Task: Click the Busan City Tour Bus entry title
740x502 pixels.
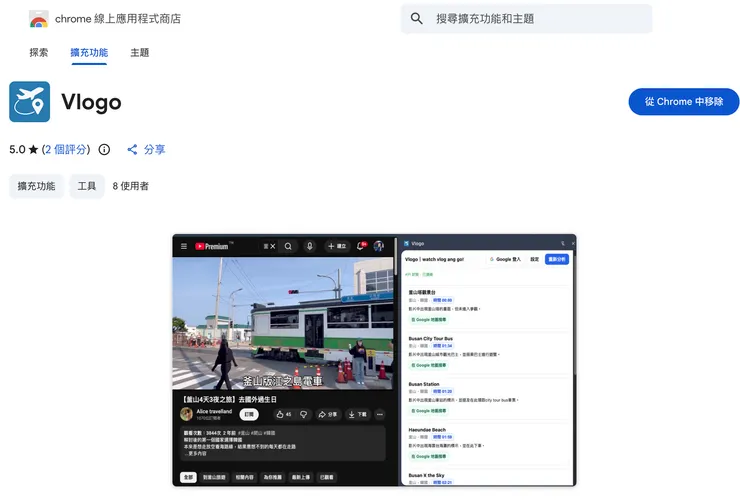Action: tap(430, 338)
